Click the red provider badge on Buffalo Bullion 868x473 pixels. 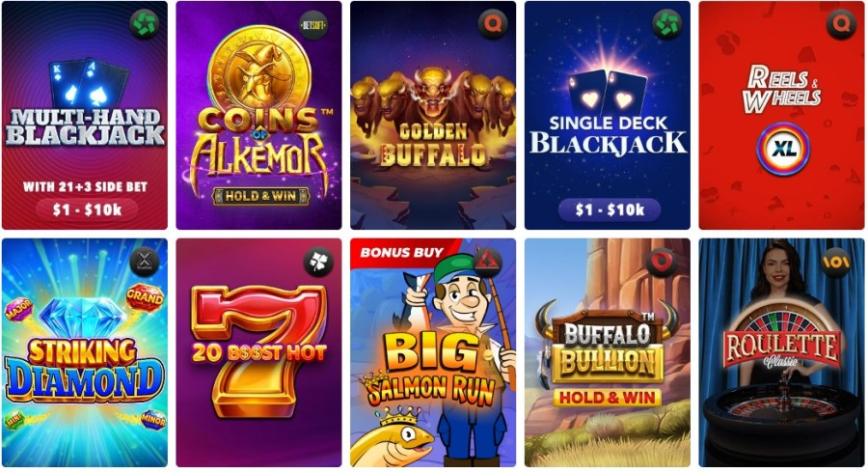point(662,262)
